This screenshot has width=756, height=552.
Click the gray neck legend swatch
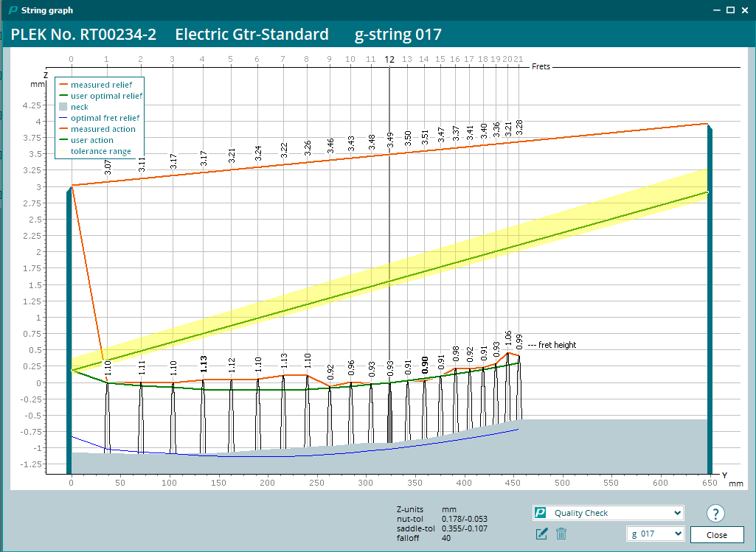click(x=63, y=107)
